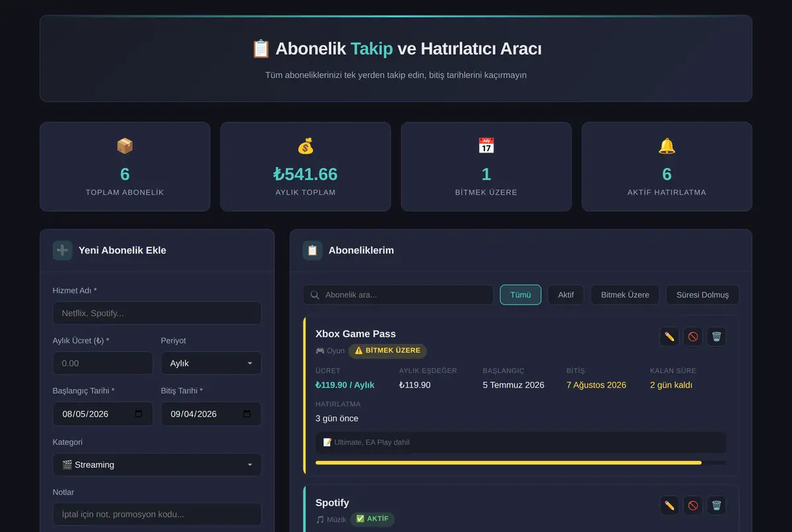The image size is (792, 532).
Task: Click the AKTİF badge on Spotify
Action: tap(372, 519)
